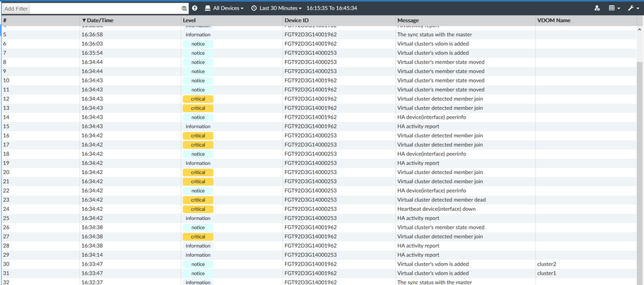The height and width of the screenshot is (285, 644).
Task: Click the 16:34:14 time in row 29
Action: point(92,255)
